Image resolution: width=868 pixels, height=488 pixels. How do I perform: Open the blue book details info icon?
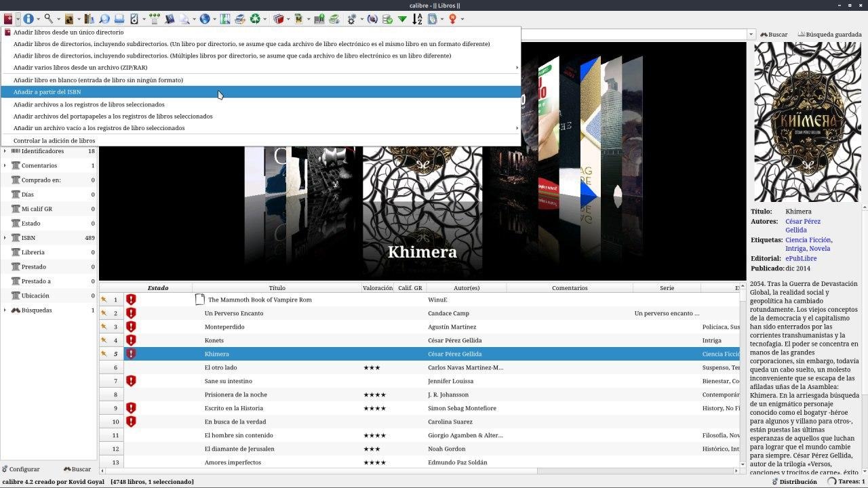coord(28,19)
